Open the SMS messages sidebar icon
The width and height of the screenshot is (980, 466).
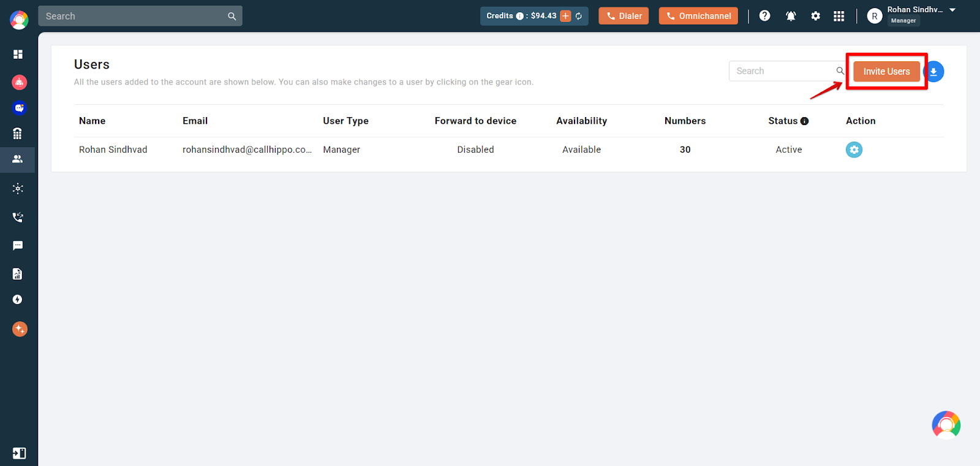[18, 246]
